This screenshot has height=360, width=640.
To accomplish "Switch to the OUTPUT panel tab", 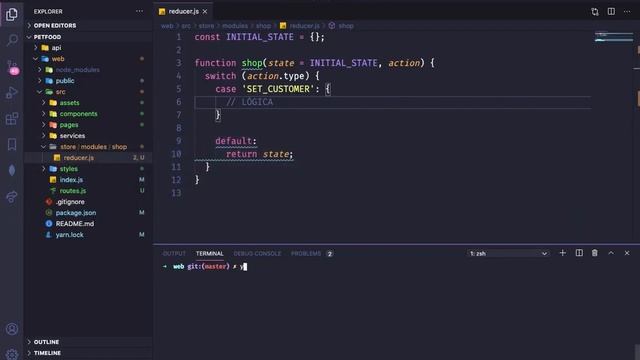I will tap(174, 253).
